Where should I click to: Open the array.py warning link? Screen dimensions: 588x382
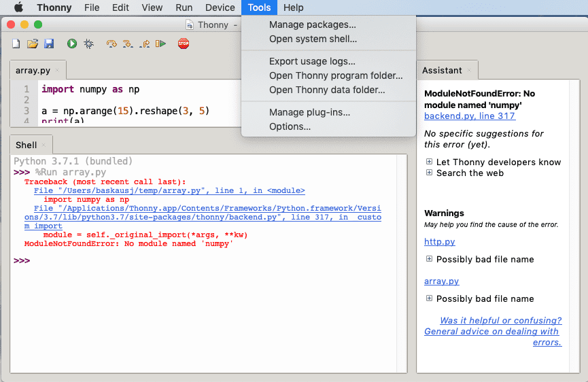coord(441,281)
